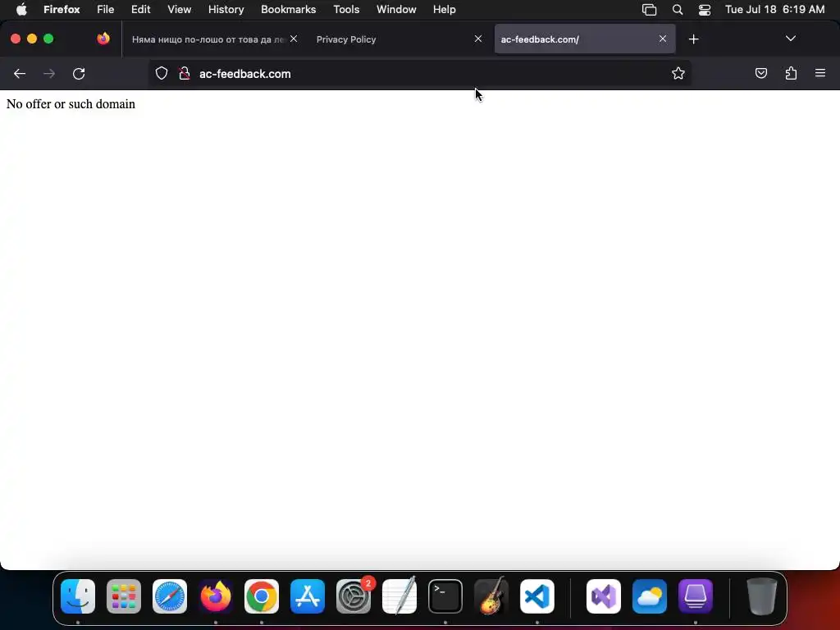Image resolution: width=840 pixels, height=630 pixels.
Task: Save page to Pocket
Action: [760, 73]
